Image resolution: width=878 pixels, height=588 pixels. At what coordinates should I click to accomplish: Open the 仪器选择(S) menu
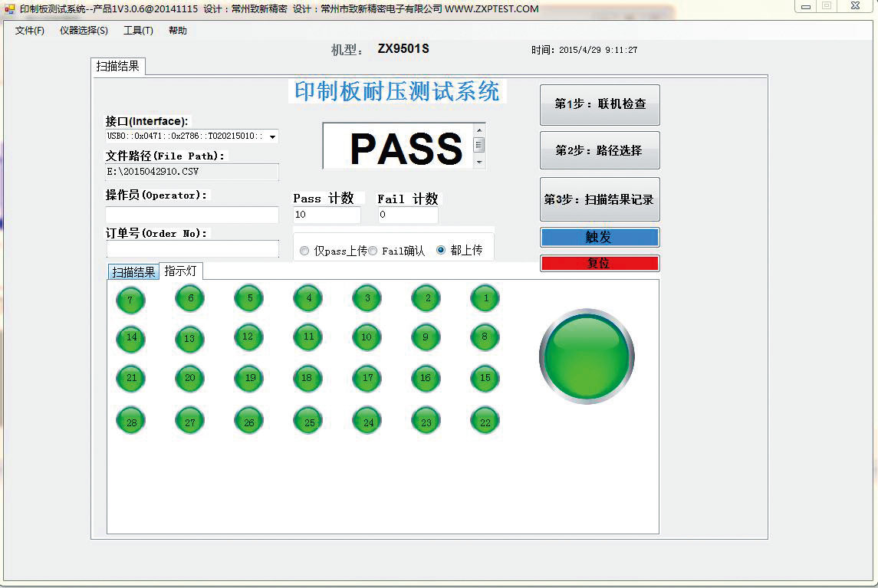pos(84,30)
